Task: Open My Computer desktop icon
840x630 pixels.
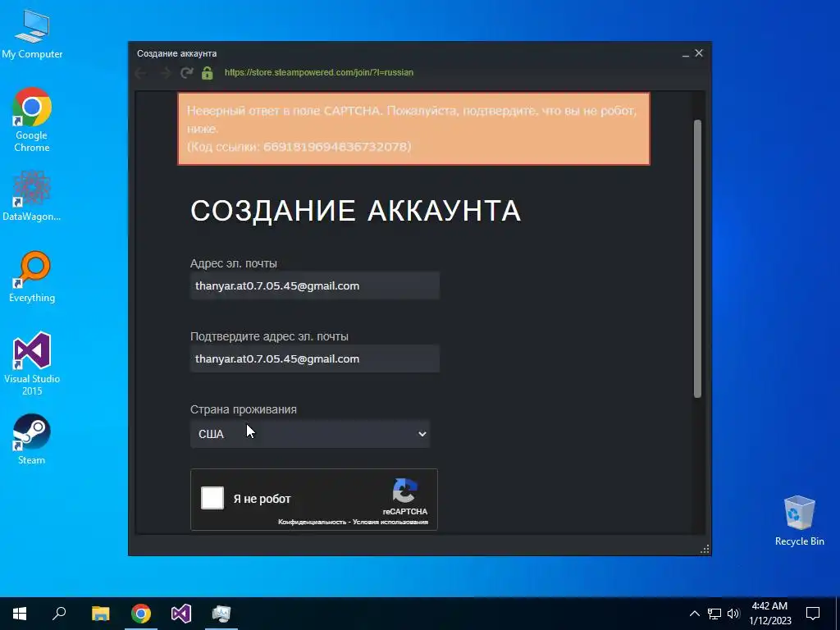Action: click(x=32, y=34)
